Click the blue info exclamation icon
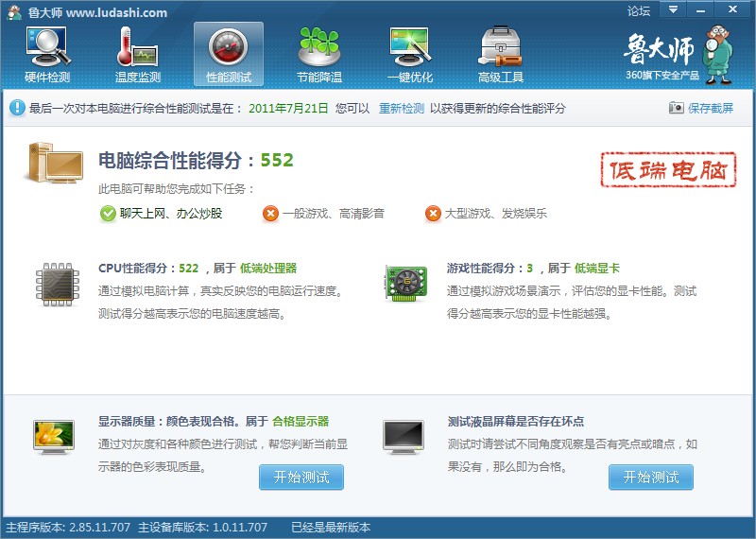Image resolution: width=756 pixels, height=539 pixels. [17, 108]
